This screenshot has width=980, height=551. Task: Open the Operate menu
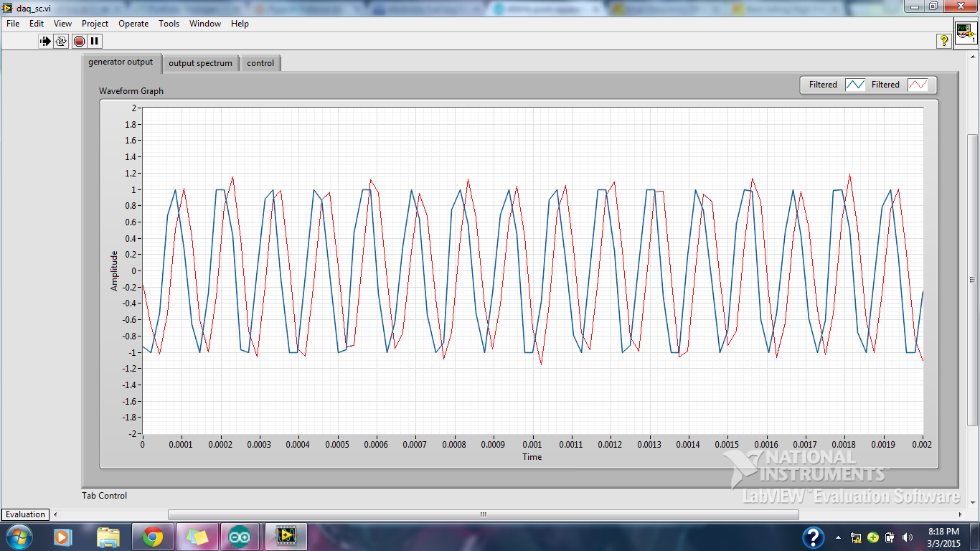coord(133,24)
